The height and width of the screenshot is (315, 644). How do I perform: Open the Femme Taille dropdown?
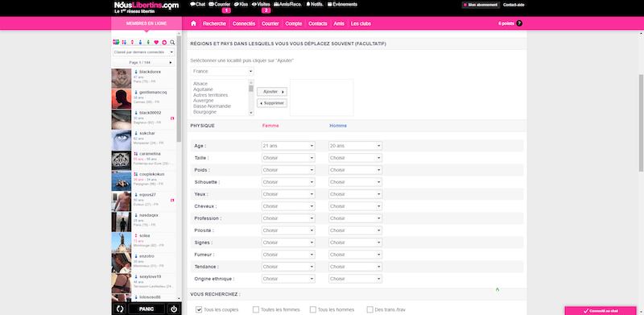click(x=288, y=158)
